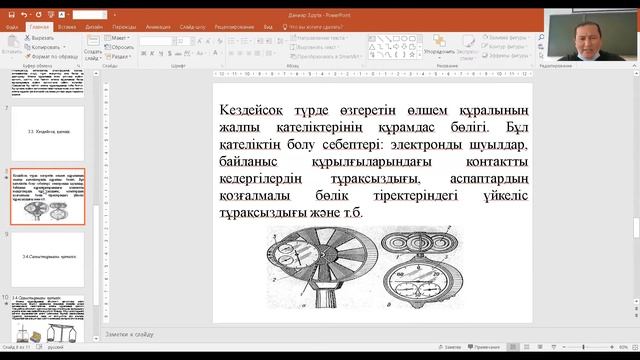Click the Cut (Вырезать) scissors button
Image resolution: width=640 pixels, height=360 pixels.
pyautogui.click(x=39, y=38)
